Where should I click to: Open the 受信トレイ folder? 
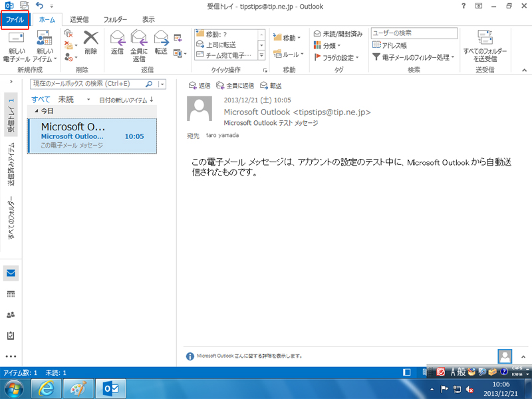click(11, 115)
